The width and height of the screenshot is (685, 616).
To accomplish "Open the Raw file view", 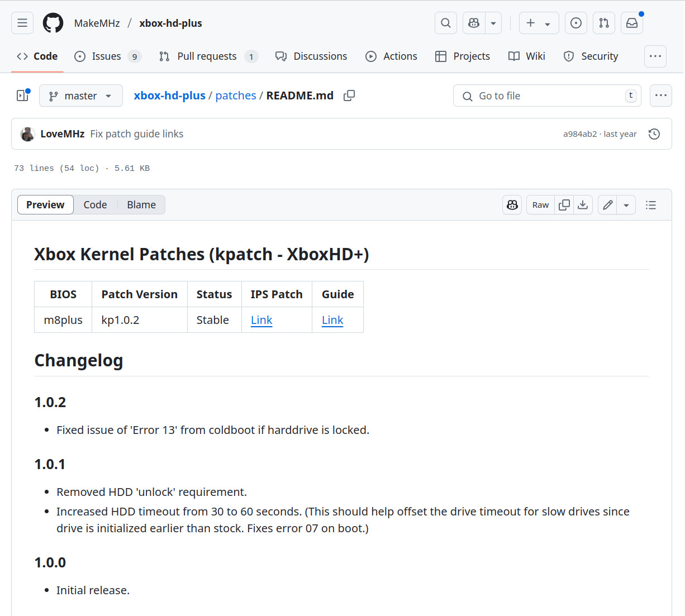I will [x=540, y=205].
